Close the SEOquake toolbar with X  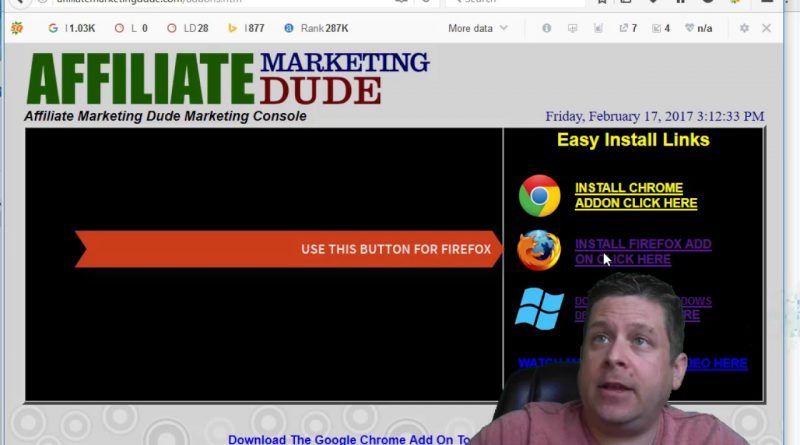[x=766, y=28]
